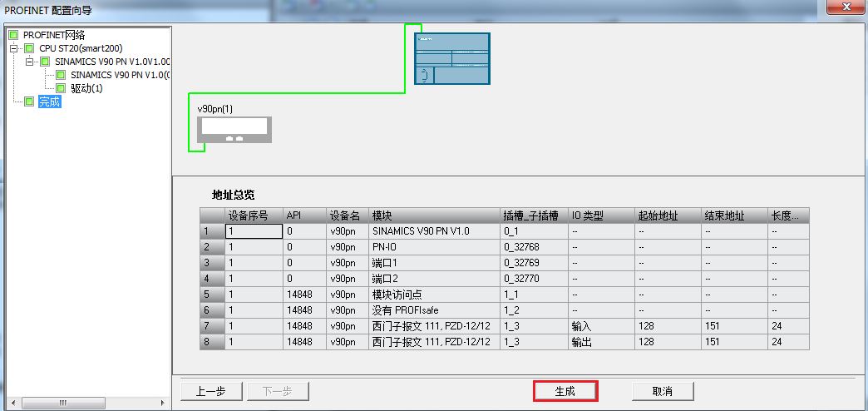Click the 模块访问点 module cell

pyautogui.click(x=434, y=295)
